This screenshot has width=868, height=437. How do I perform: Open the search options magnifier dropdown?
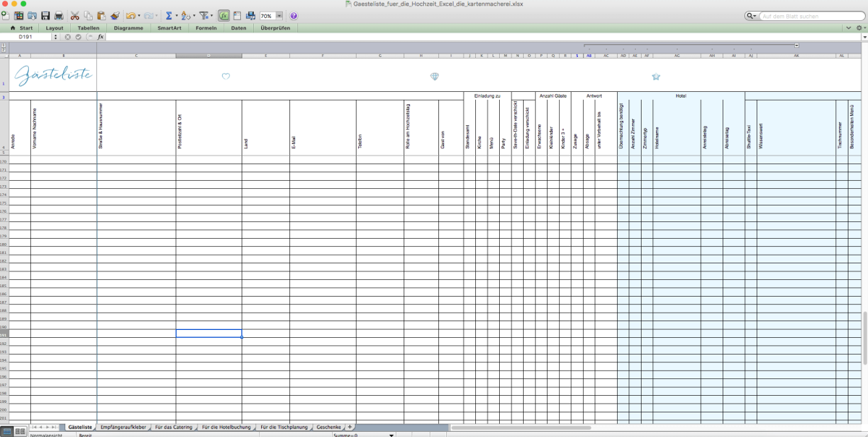[752, 15]
